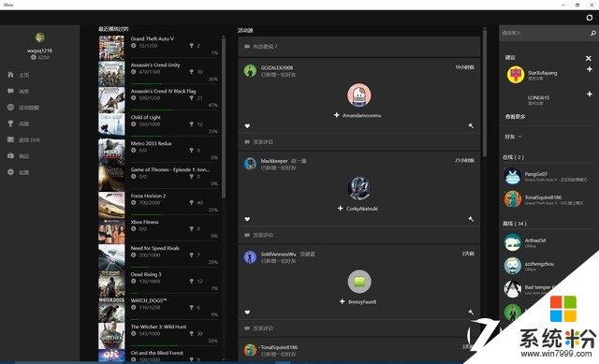The height and width of the screenshot is (364, 599).
Task: Share SoldVannessWu's activity post
Action: 471,312
